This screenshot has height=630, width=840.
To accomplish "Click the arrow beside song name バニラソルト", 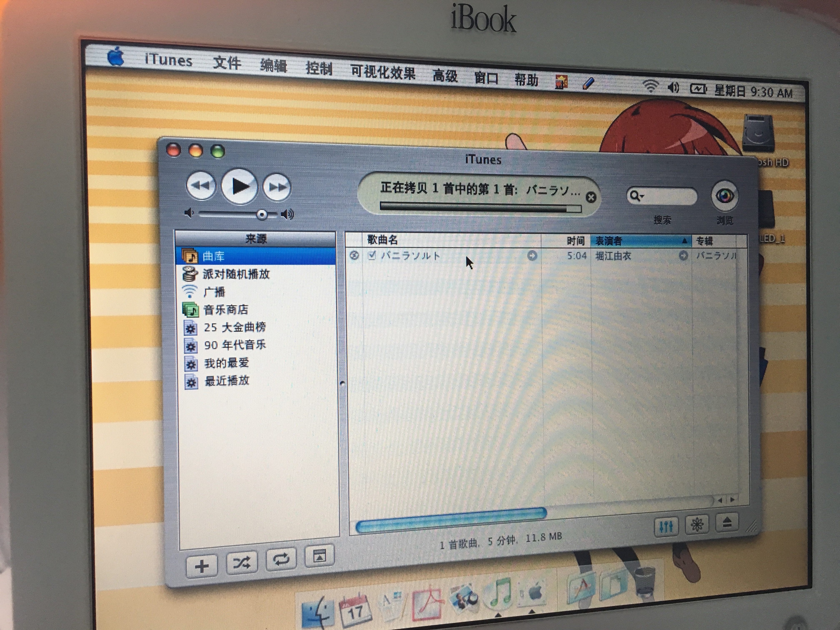I will (532, 256).
